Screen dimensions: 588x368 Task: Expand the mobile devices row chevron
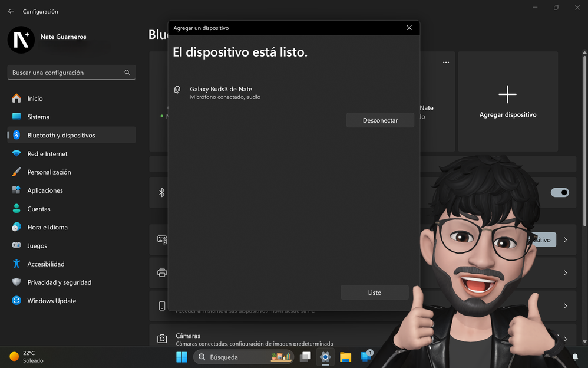[x=566, y=305]
